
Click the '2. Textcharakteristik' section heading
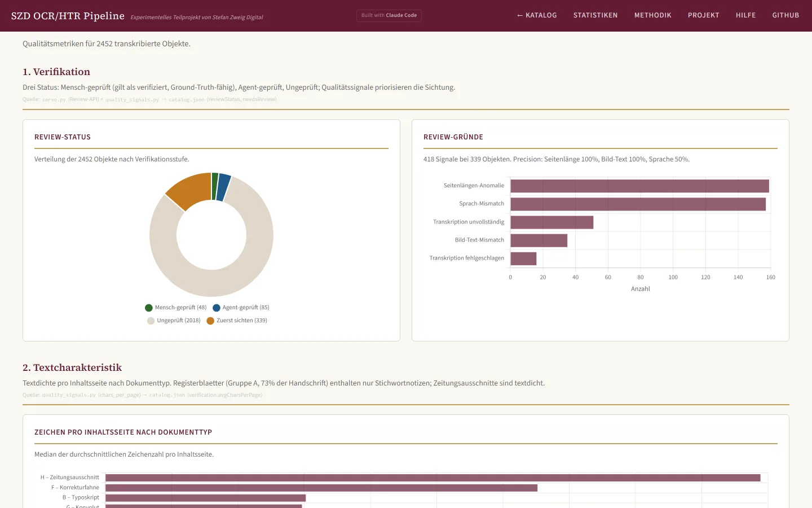[72, 367]
